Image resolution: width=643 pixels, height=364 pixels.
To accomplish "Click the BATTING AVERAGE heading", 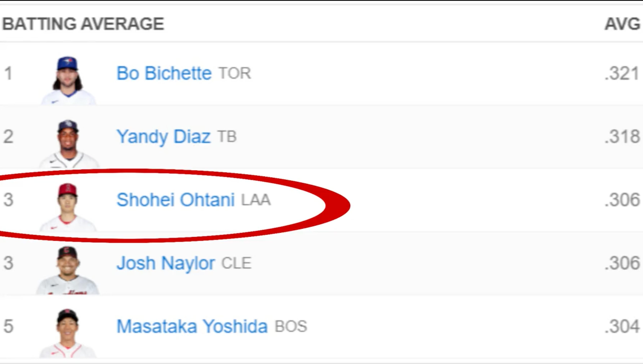I will point(83,24).
